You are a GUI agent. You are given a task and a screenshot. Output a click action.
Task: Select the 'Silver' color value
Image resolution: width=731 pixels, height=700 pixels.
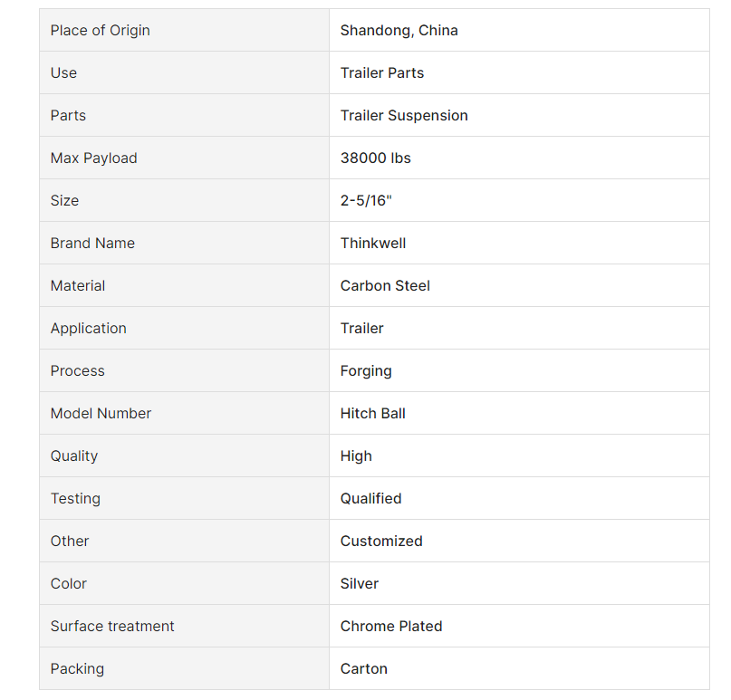359,583
